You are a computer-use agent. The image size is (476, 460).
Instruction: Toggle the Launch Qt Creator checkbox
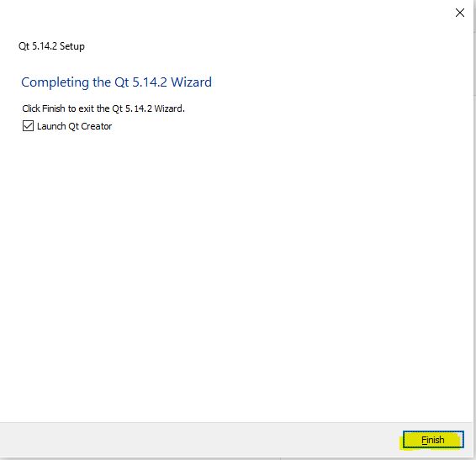click(28, 125)
